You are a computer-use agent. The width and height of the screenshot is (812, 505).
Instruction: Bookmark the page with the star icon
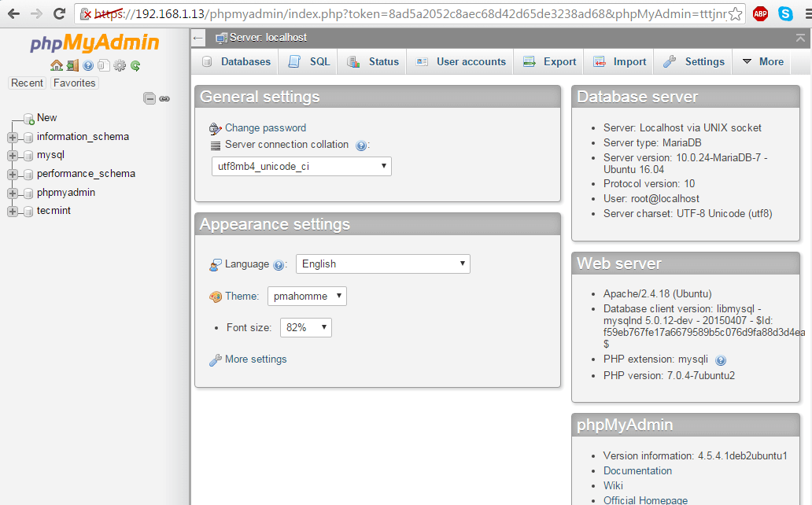click(x=735, y=14)
